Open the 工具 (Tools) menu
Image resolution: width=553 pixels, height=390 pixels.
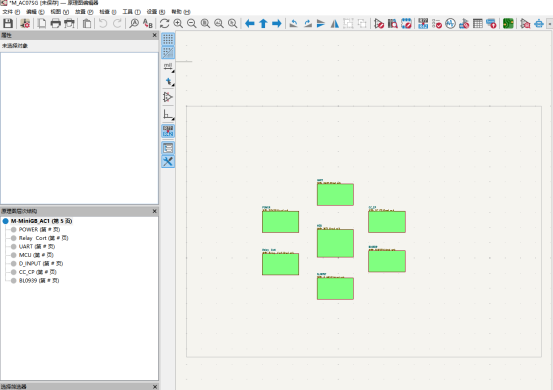pos(132,12)
